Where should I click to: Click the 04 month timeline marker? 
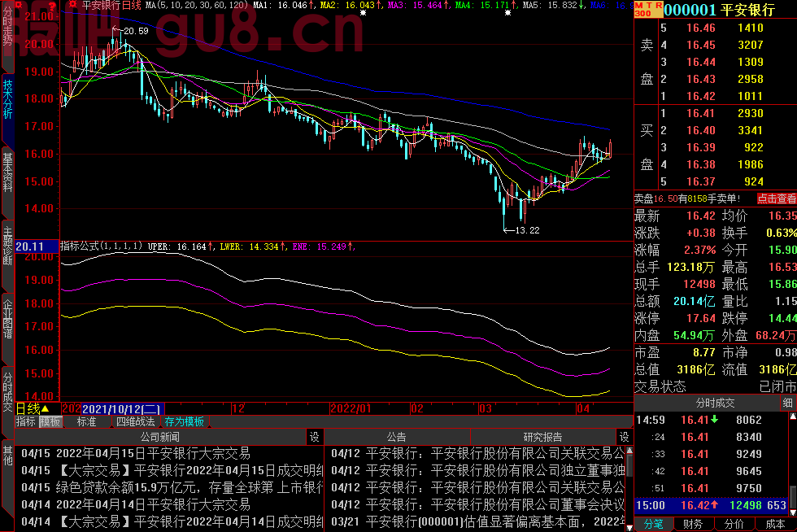coord(583,408)
